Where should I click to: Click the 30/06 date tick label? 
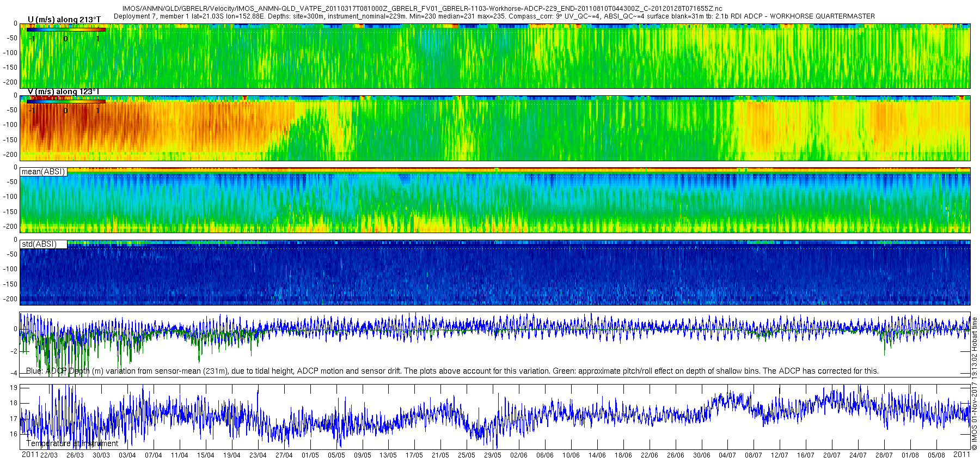pos(702,455)
